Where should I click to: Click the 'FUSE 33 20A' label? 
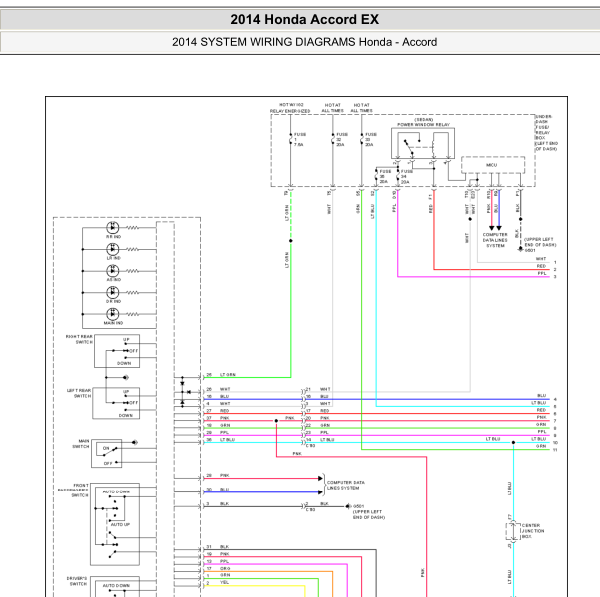coord(370,140)
